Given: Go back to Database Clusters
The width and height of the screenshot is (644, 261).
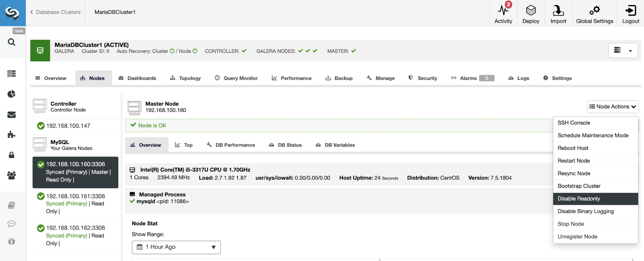Looking at the screenshot, I should (x=55, y=12).
